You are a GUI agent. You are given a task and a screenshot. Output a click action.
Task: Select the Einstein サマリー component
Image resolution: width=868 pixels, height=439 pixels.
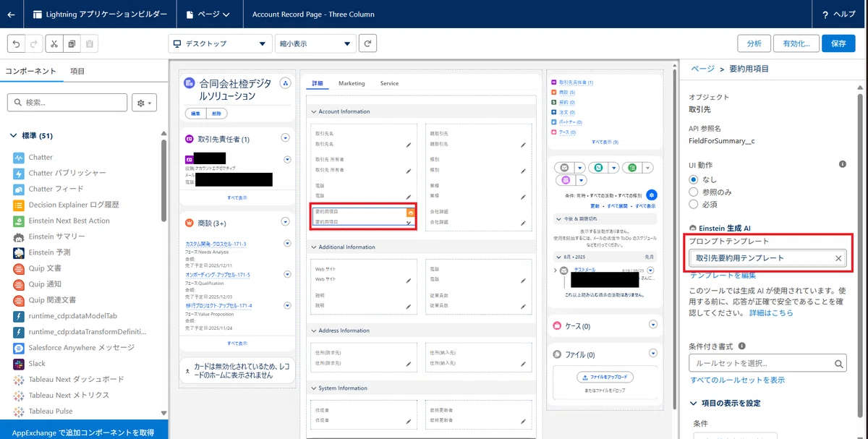pos(49,236)
